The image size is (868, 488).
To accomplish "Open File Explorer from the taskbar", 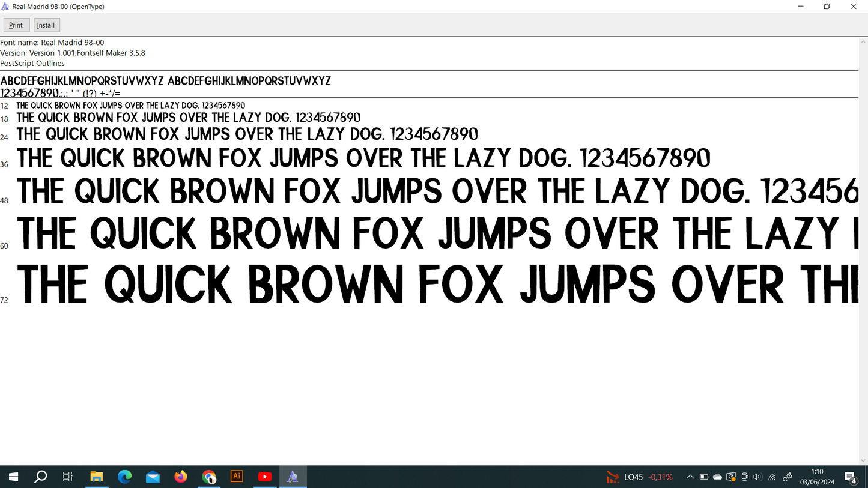I will coord(96,477).
